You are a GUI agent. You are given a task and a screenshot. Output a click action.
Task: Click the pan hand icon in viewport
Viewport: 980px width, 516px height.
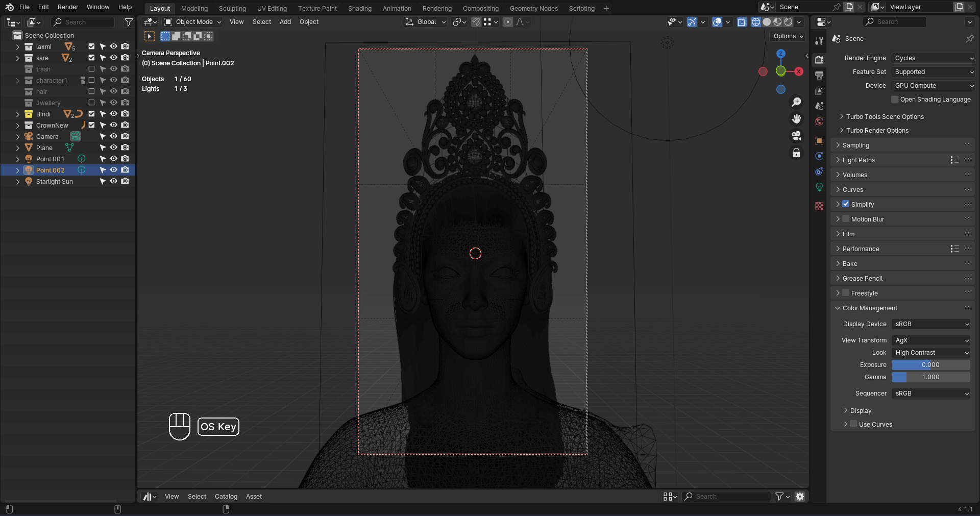[796, 119]
